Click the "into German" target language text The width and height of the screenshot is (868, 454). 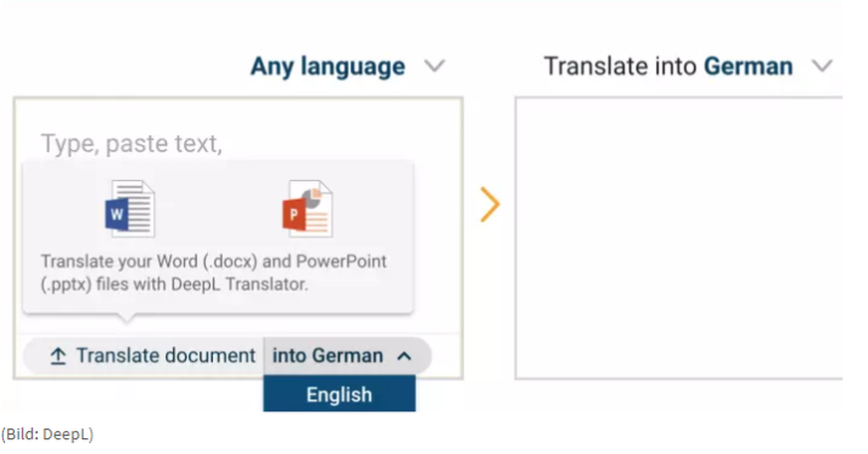tap(327, 356)
